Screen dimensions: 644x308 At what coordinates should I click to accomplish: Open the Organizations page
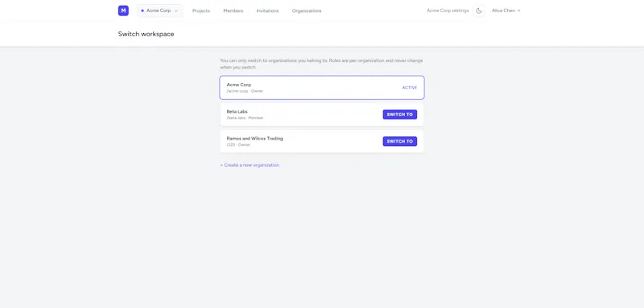pos(307,10)
